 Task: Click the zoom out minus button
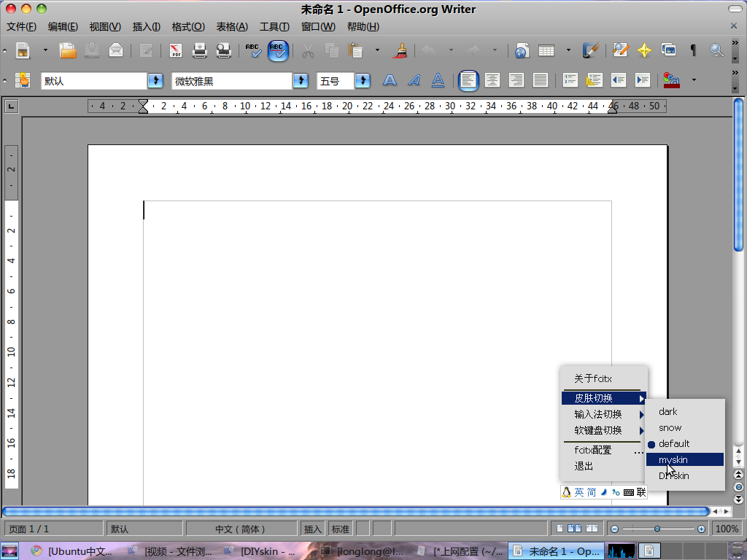[614, 529]
